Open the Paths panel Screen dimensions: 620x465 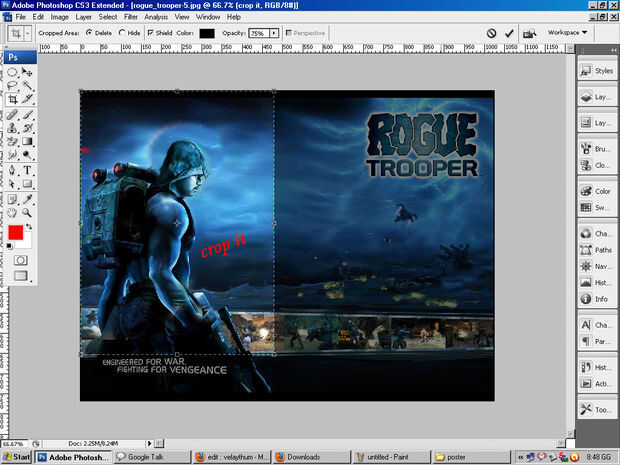[597, 250]
